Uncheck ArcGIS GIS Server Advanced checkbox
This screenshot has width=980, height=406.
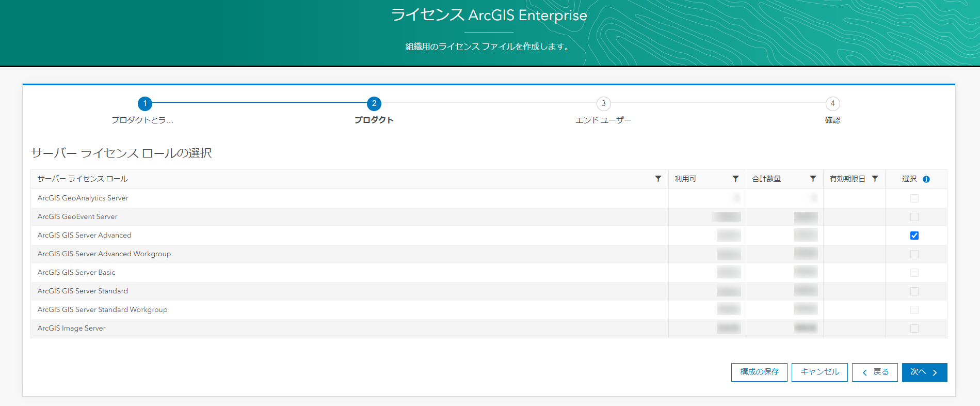point(914,236)
